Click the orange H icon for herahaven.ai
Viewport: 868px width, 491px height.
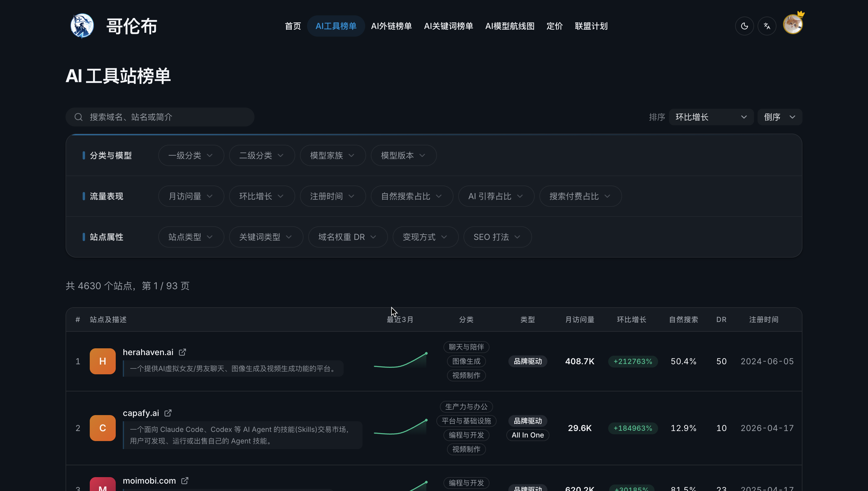pos(103,361)
